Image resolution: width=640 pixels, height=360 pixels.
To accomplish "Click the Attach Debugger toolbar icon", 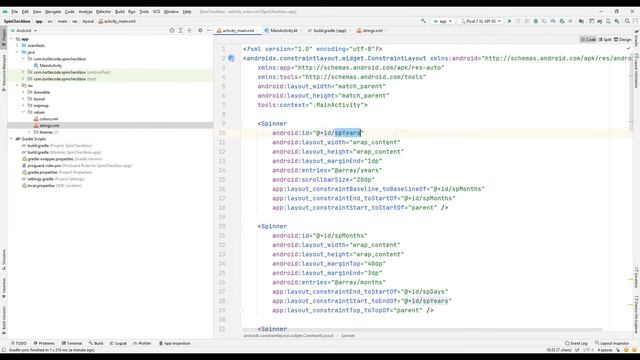I will click(x=562, y=21).
